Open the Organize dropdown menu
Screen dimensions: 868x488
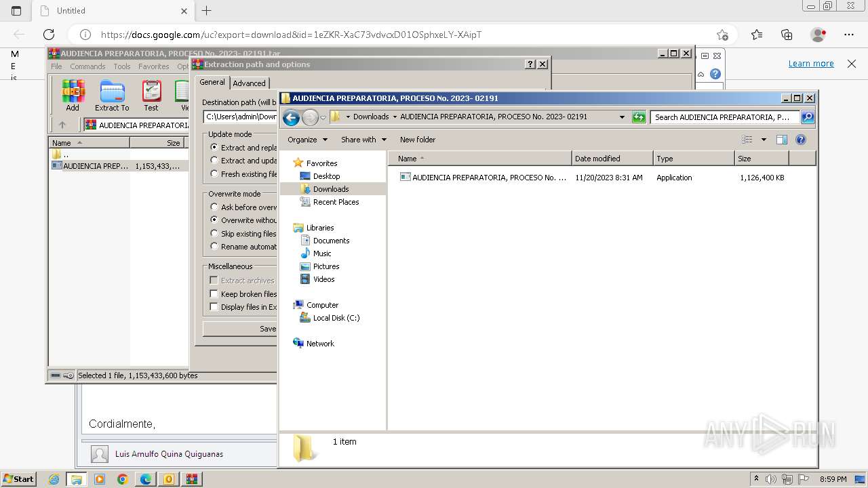[307, 140]
